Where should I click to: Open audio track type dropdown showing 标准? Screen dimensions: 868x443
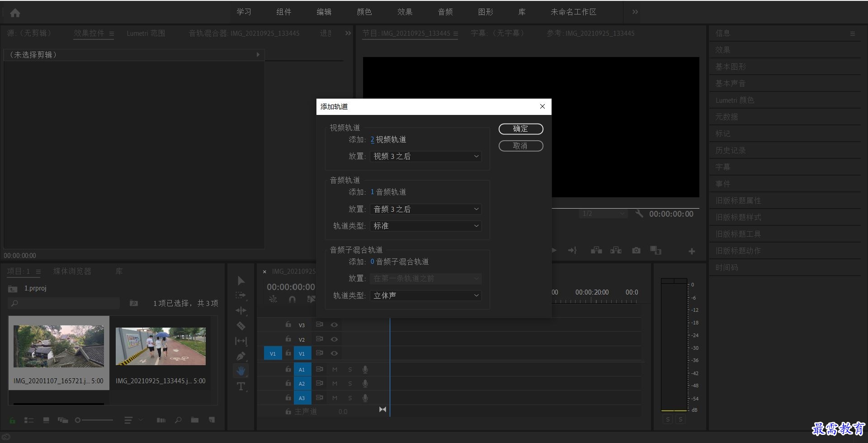(426, 226)
